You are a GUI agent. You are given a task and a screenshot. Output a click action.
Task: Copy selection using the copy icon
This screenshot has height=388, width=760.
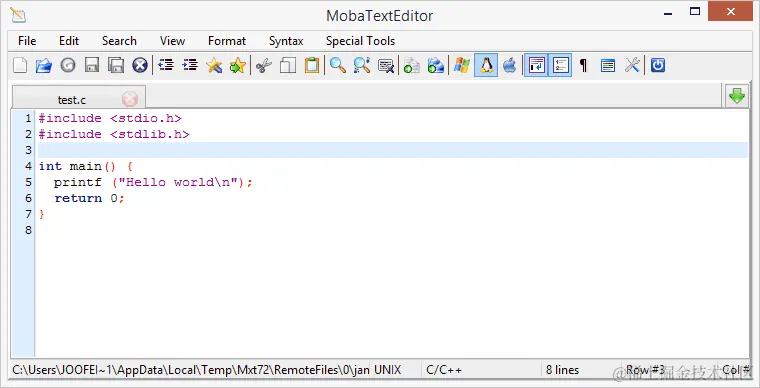288,65
